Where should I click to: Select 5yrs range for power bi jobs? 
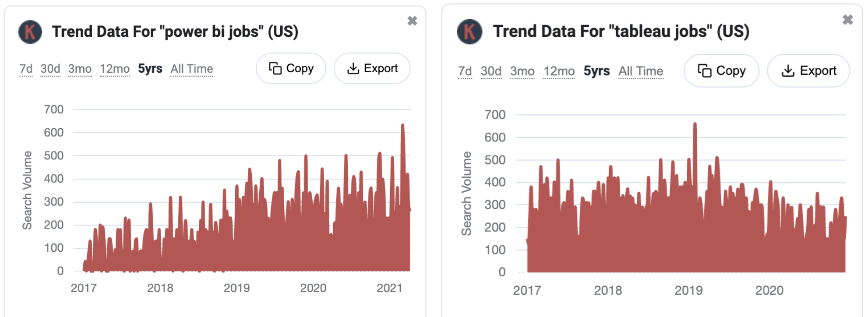(x=150, y=69)
